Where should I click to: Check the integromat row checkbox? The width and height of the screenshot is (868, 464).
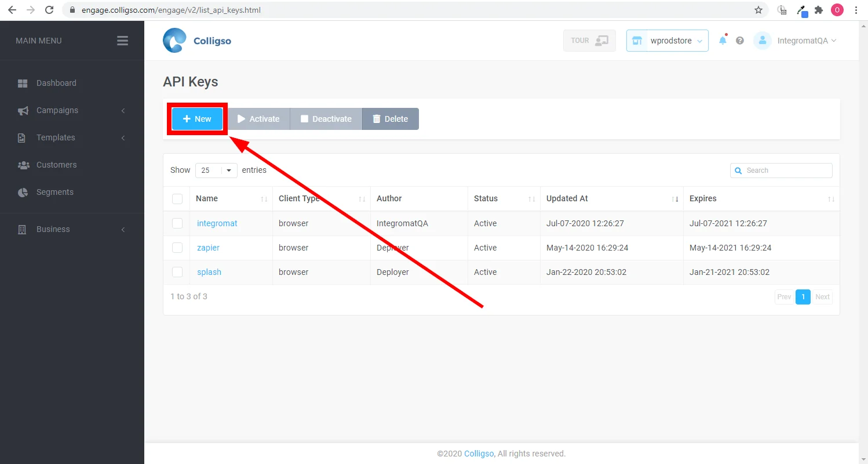click(177, 223)
